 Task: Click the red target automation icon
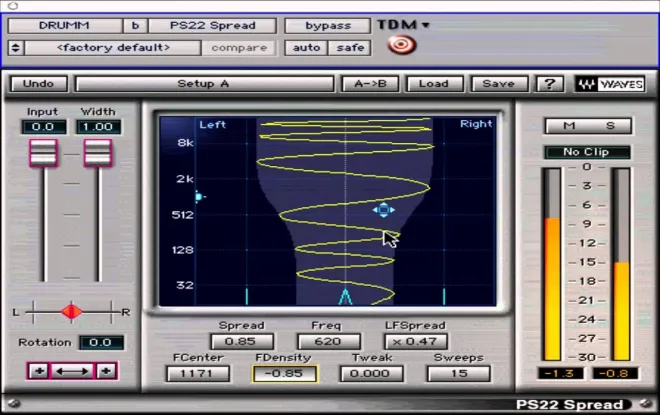[402, 45]
